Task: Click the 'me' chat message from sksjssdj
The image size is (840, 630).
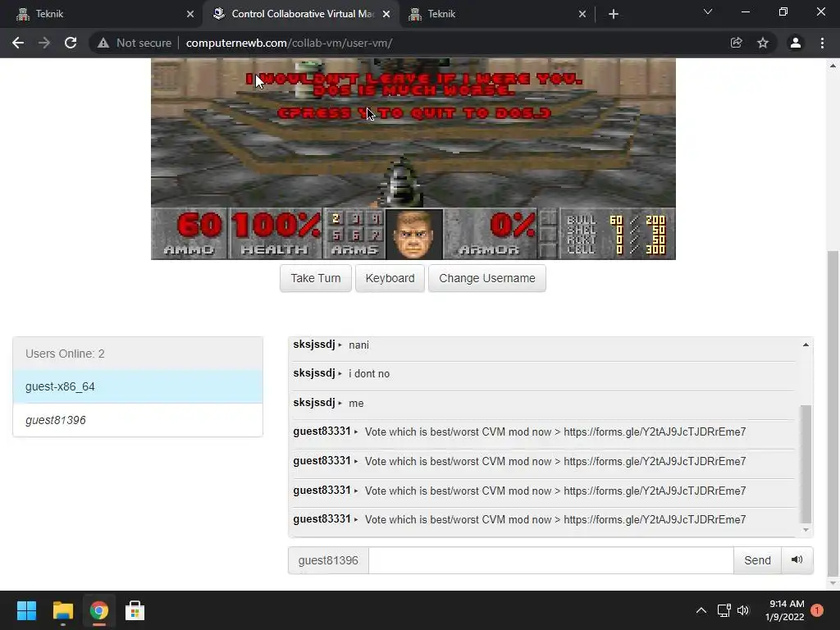Action: pyautogui.click(x=356, y=404)
